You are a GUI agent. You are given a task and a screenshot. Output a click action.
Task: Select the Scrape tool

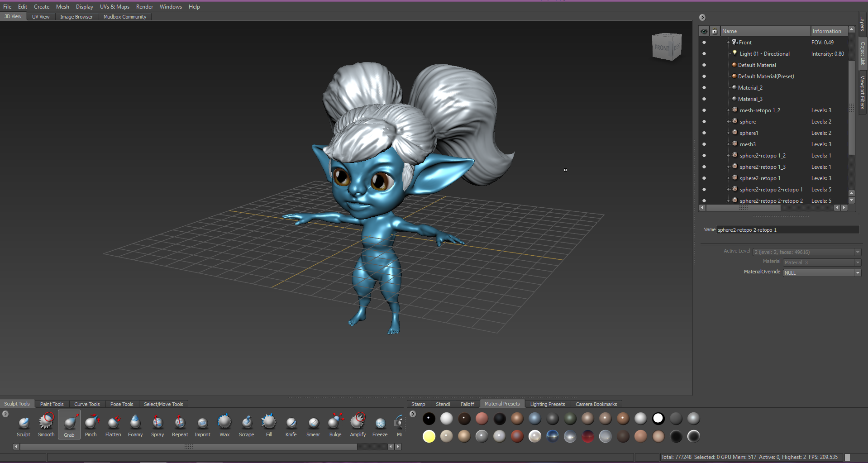coord(247,425)
